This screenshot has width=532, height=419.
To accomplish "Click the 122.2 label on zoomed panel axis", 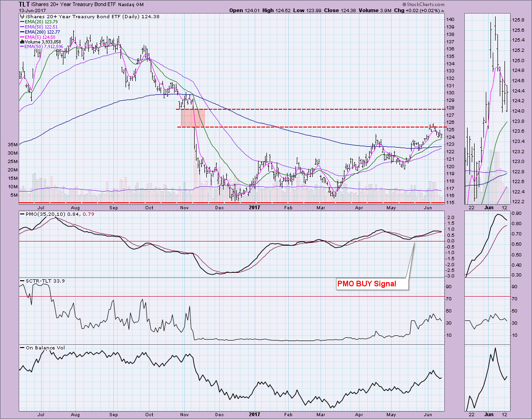I will click(x=518, y=202).
